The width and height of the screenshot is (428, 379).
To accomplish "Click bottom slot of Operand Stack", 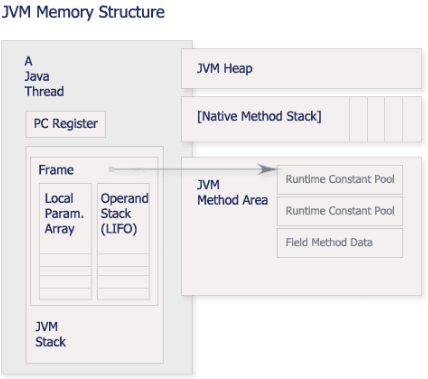I will 123,294.
